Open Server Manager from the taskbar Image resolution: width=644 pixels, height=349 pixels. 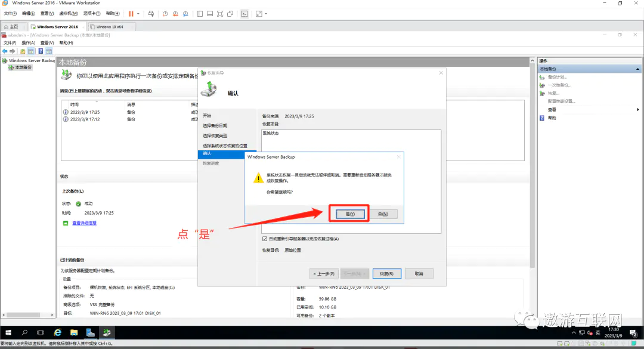pos(91,332)
